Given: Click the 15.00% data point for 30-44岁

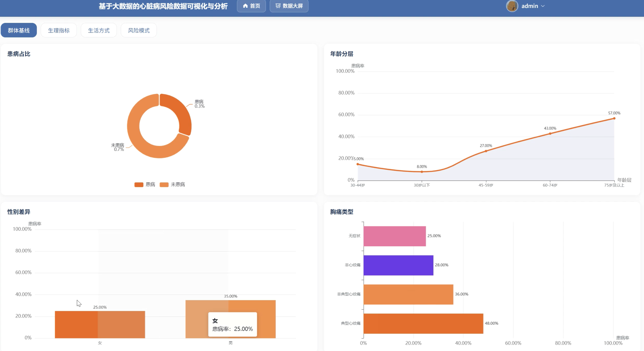Looking at the screenshot, I should click(358, 164).
